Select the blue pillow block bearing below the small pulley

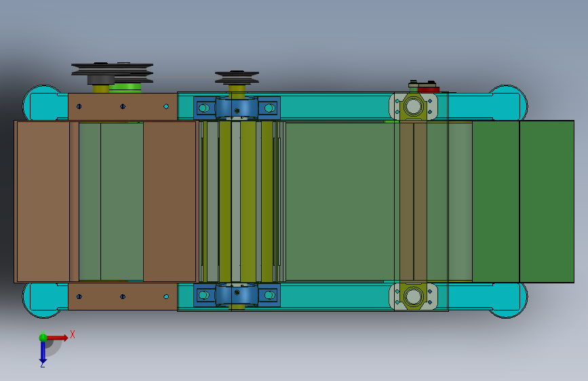pos(237,108)
